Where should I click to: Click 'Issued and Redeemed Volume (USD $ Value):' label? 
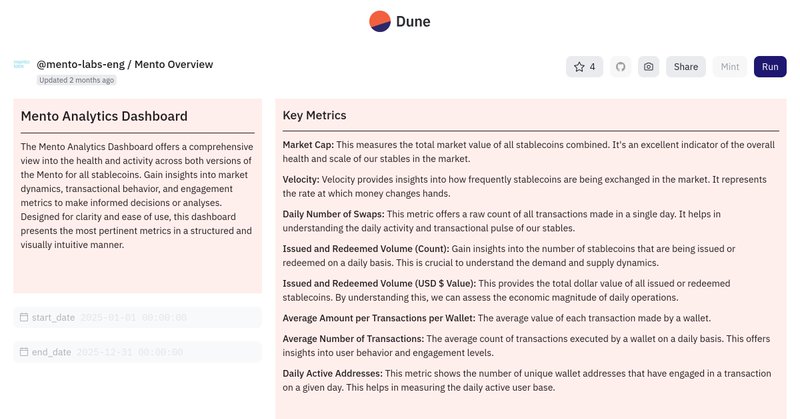tap(379, 284)
